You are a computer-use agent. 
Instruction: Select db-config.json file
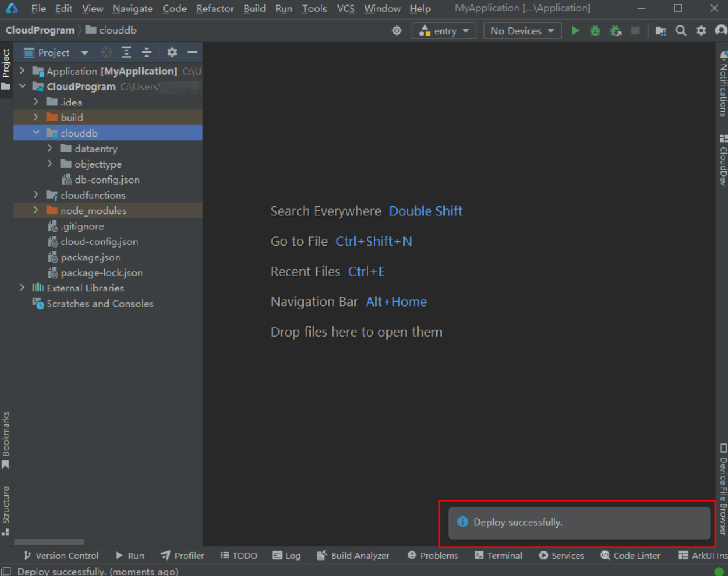(100, 180)
